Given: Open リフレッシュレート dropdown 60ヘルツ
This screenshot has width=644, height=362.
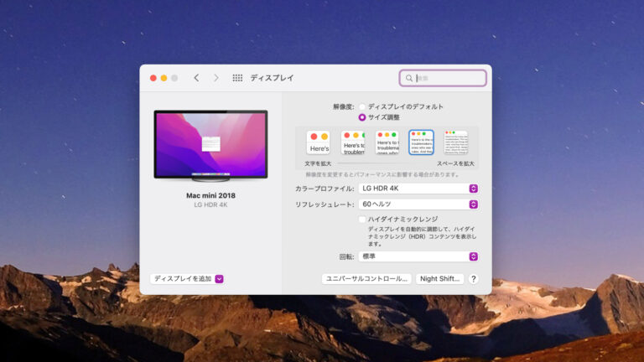Looking at the screenshot, I should click(x=418, y=204).
